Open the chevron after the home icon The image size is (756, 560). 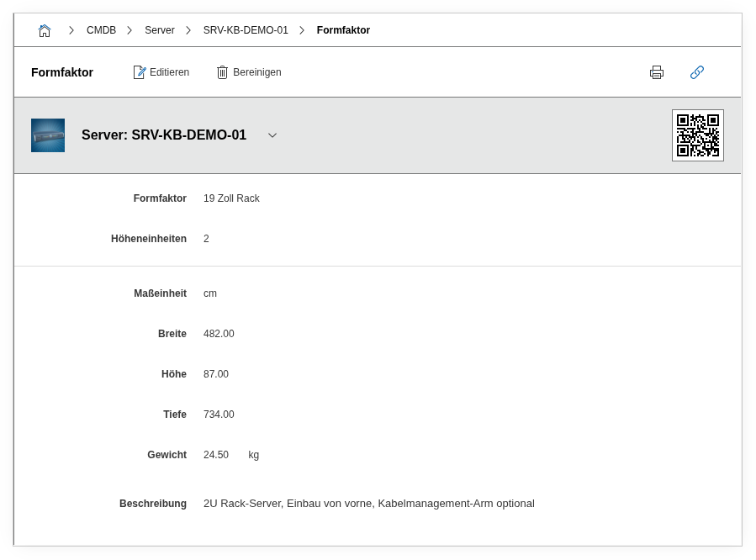coord(71,30)
